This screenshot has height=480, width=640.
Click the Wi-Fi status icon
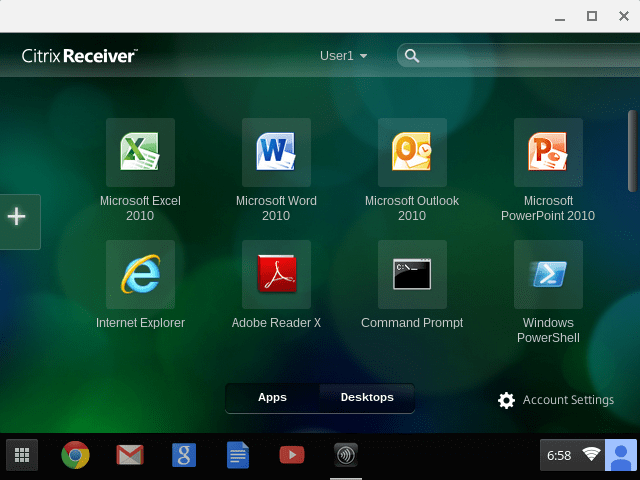(591, 455)
